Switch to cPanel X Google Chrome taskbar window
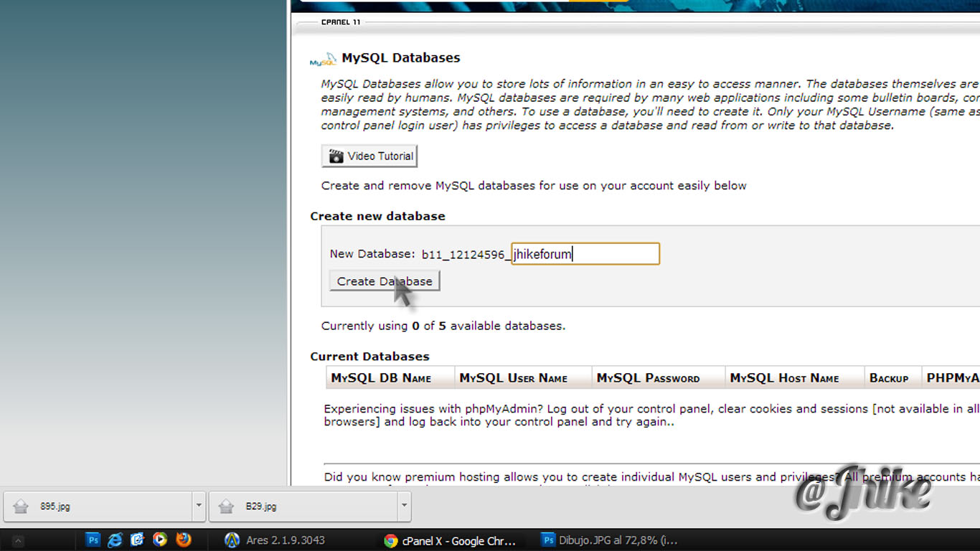The width and height of the screenshot is (980, 551). 451,540
